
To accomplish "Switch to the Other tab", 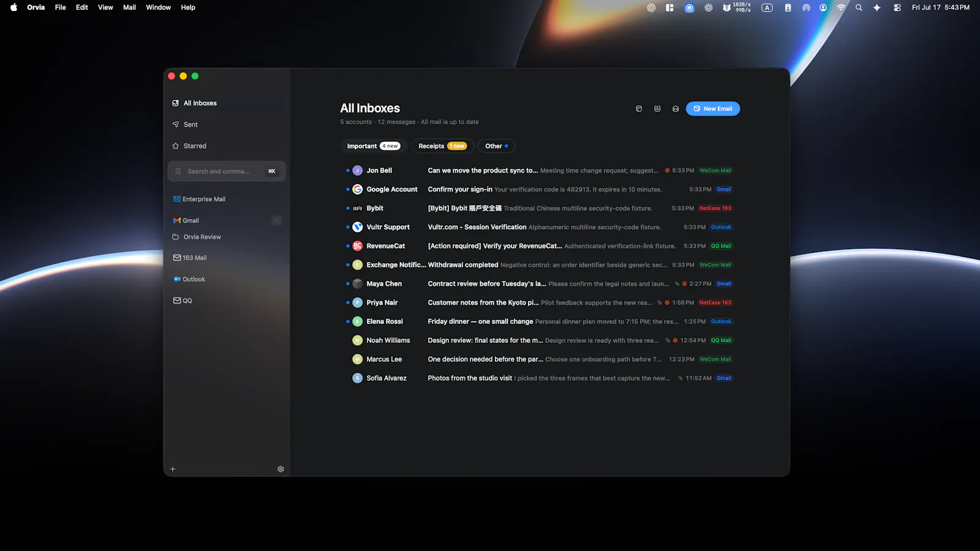I will [496, 146].
